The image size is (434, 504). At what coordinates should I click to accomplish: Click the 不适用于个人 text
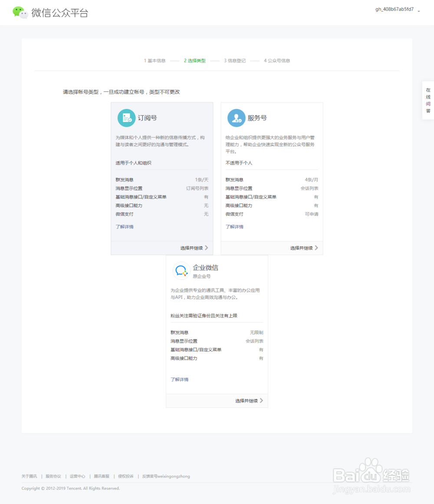239,163
